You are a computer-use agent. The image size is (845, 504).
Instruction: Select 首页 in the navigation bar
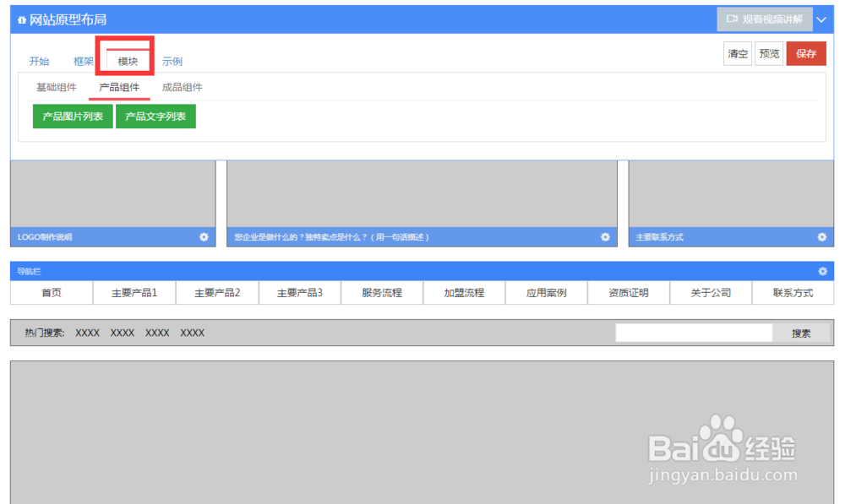tap(52, 293)
